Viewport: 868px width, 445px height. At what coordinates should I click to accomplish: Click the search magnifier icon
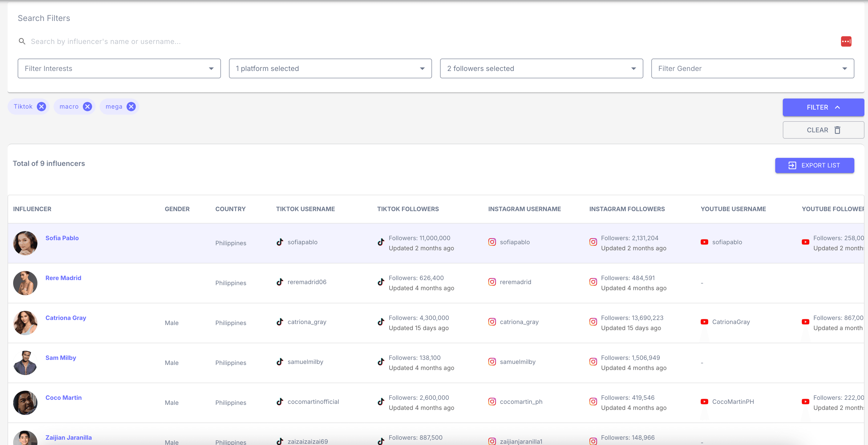[x=22, y=41]
